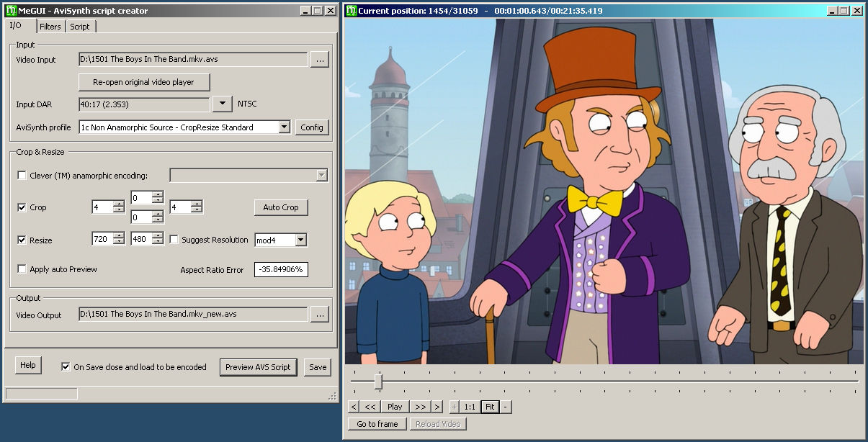The height and width of the screenshot is (442, 868).
Task: Click the MeGUI icon in preview window title bar
Action: click(x=352, y=11)
